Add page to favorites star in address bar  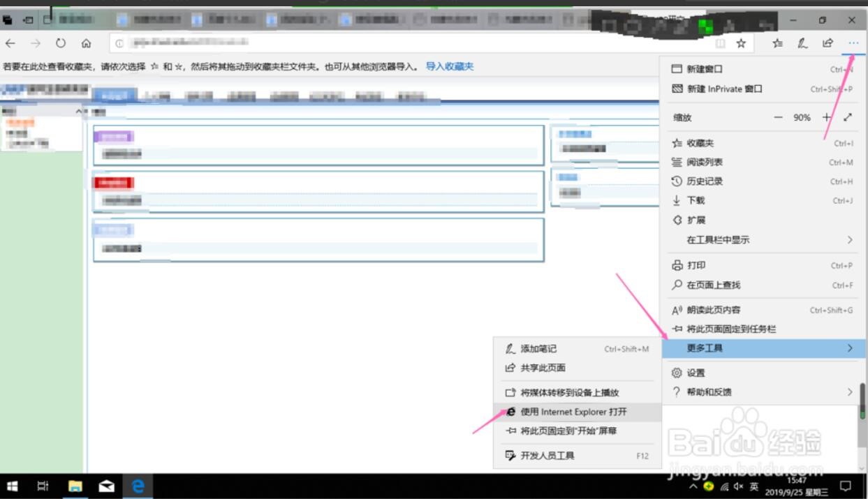(x=741, y=43)
